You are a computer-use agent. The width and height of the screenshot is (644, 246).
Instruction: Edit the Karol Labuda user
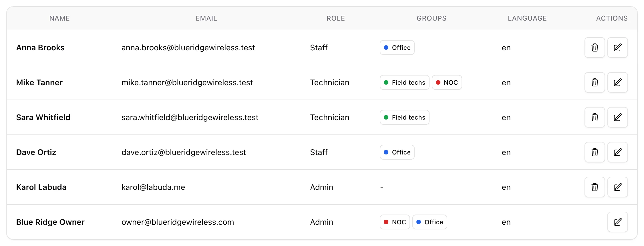tap(617, 187)
